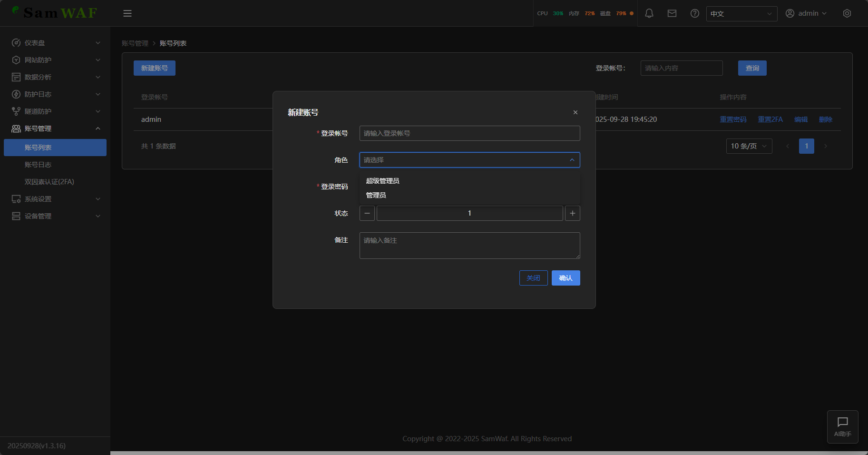Close the 新建账号 dialog with X
The height and width of the screenshot is (455, 868).
[x=575, y=112]
